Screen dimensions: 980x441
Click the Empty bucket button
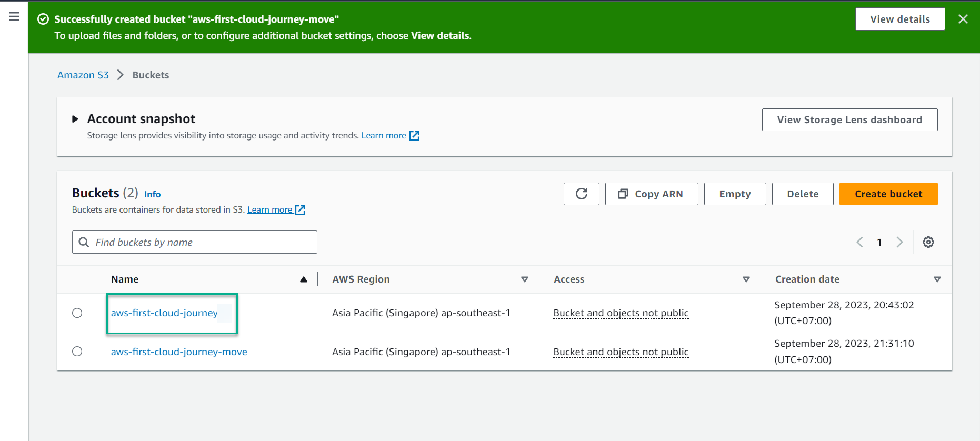735,194
